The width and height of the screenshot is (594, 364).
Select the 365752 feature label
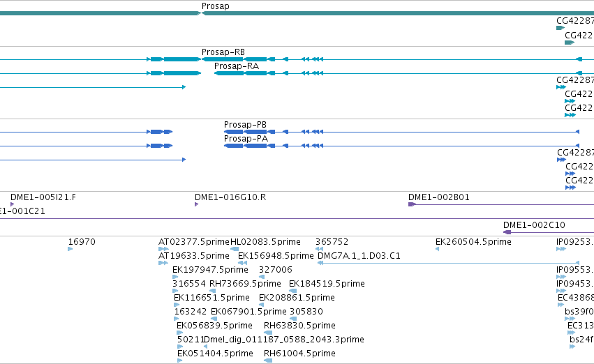pos(332,242)
